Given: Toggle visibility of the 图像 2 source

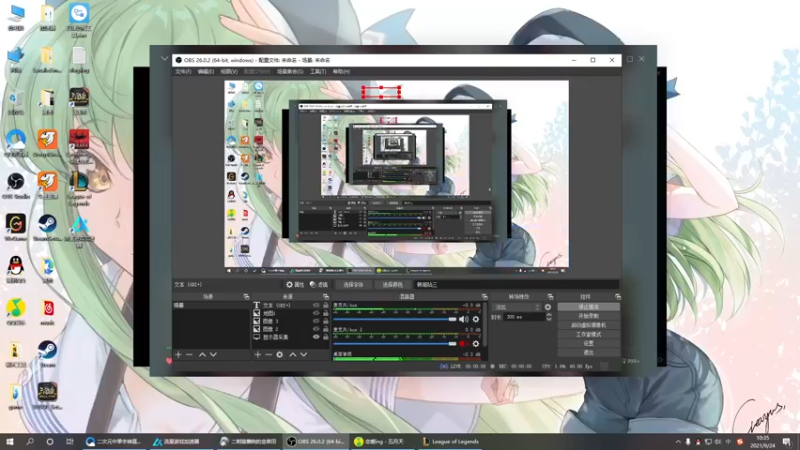Looking at the screenshot, I should [x=316, y=329].
